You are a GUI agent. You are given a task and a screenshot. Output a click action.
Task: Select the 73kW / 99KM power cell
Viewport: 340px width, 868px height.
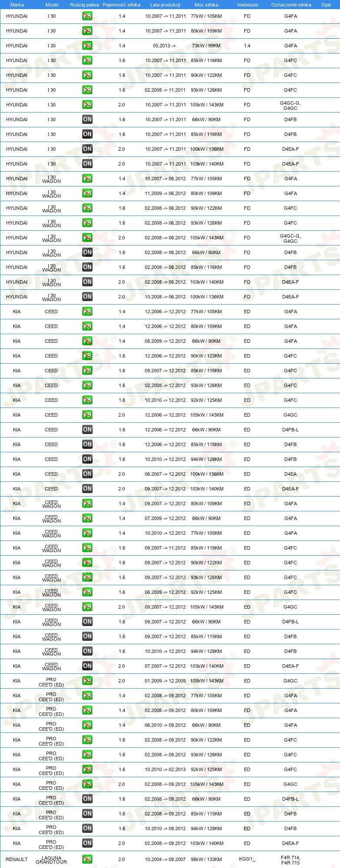click(x=207, y=46)
